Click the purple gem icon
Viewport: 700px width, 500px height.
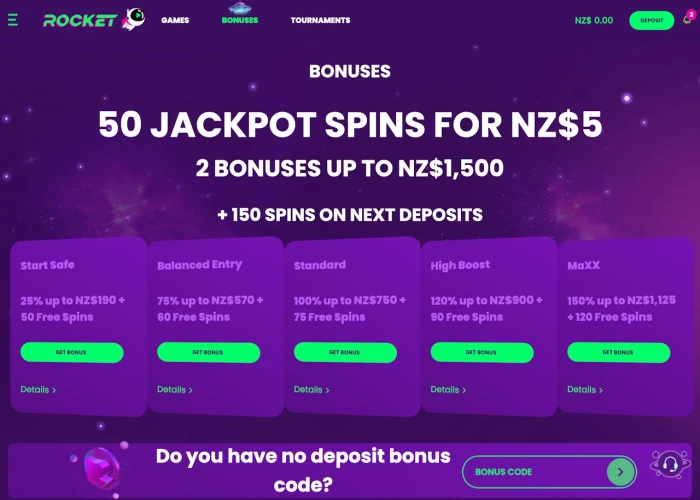click(102, 469)
